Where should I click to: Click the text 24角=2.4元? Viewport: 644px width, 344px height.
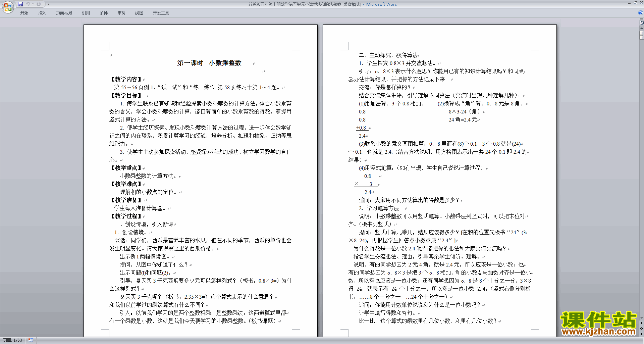click(x=463, y=120)
